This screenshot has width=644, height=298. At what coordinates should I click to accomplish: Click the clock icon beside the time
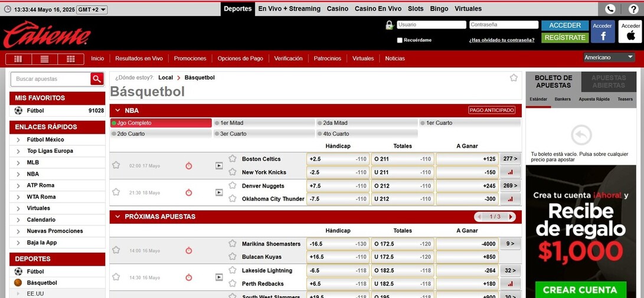[8, 9]
